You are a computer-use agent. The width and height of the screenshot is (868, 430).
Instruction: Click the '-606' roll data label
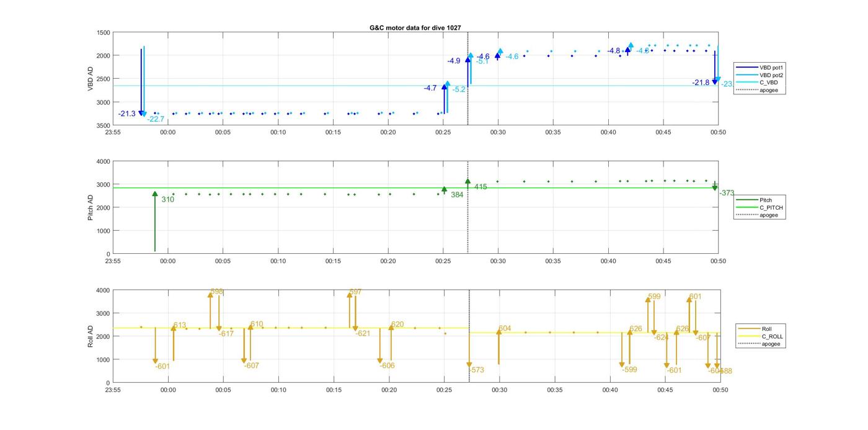click(x=387, y=365)
